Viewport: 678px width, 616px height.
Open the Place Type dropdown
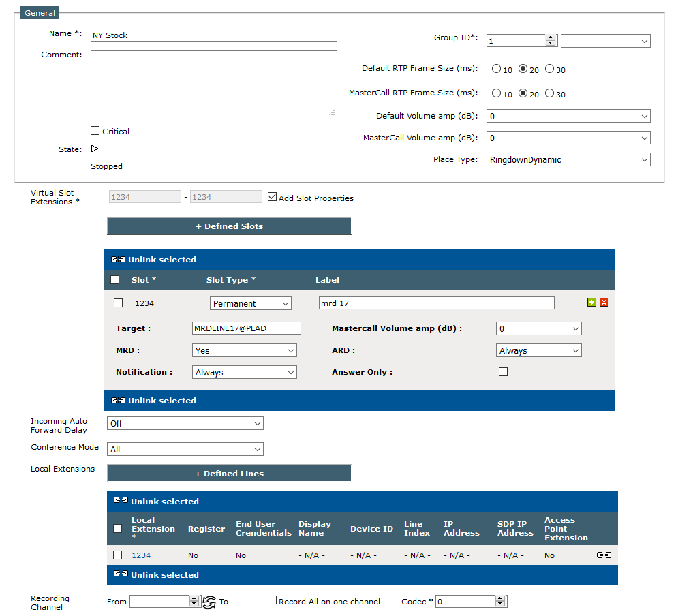(x=568, y=159)
